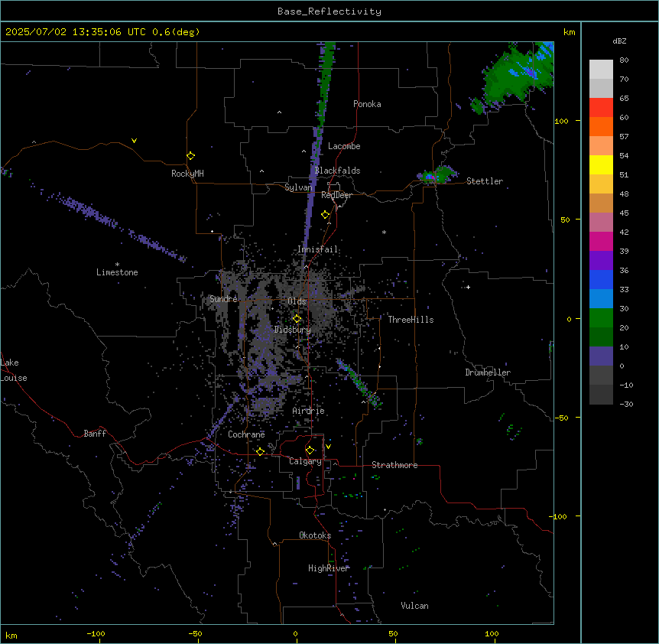Select the yellow diamond marker below Cochrane
The height and width of the screenshot is (644, 659).
260,451
